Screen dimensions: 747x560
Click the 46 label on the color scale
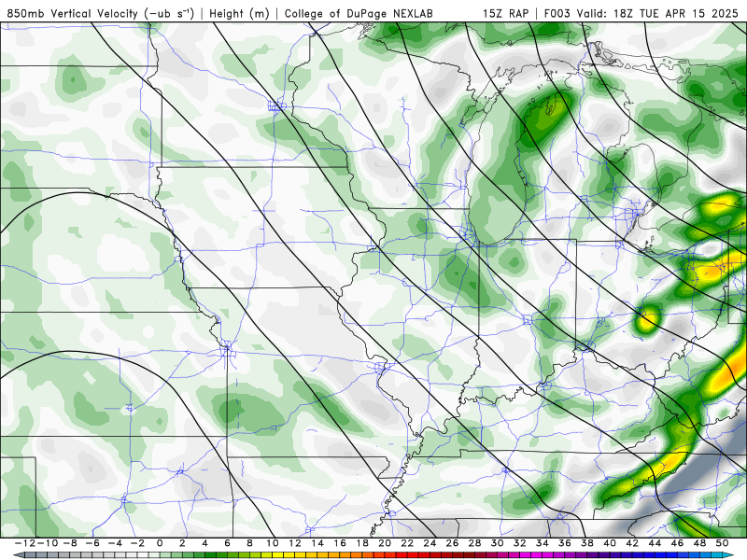click(x=678, y=543)
